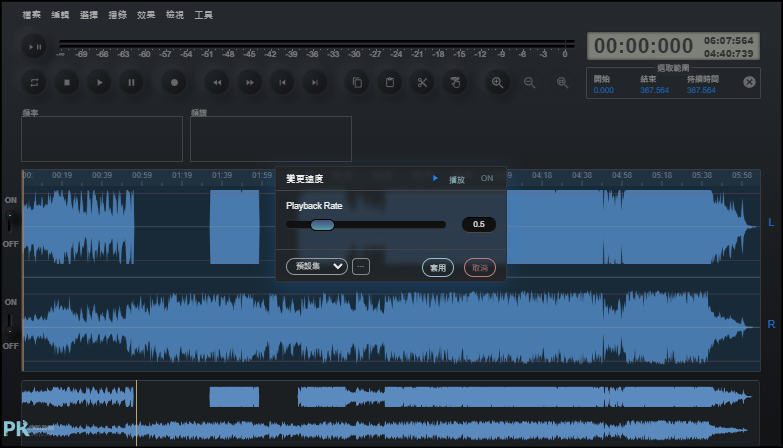Click the 0.5 playback rate value field
Screen dimensions: 783x448
coord(479,224)
